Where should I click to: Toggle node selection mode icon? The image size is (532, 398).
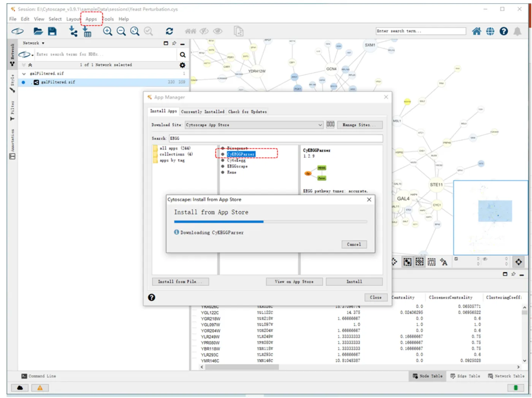(407, 262)
